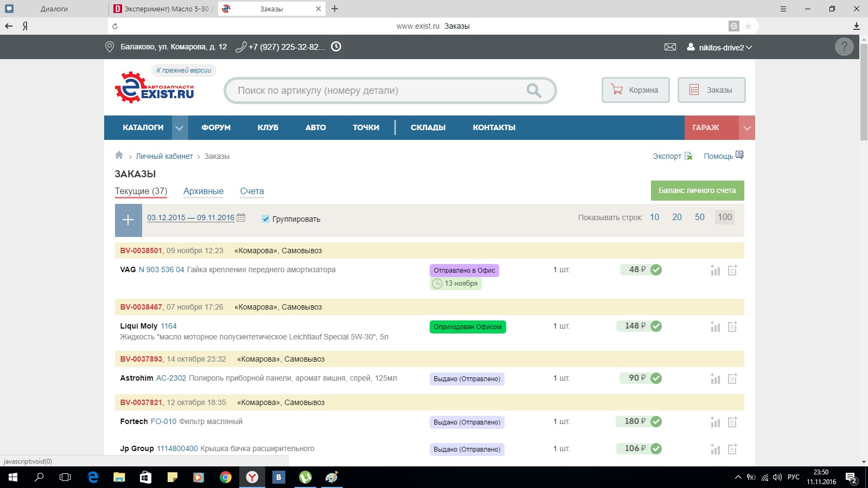This screenshot has height=488, width=868.
Task: Expand the ГАРАЖ dropdown arrow
Action: pyautogui.click(x=747, y=128)
